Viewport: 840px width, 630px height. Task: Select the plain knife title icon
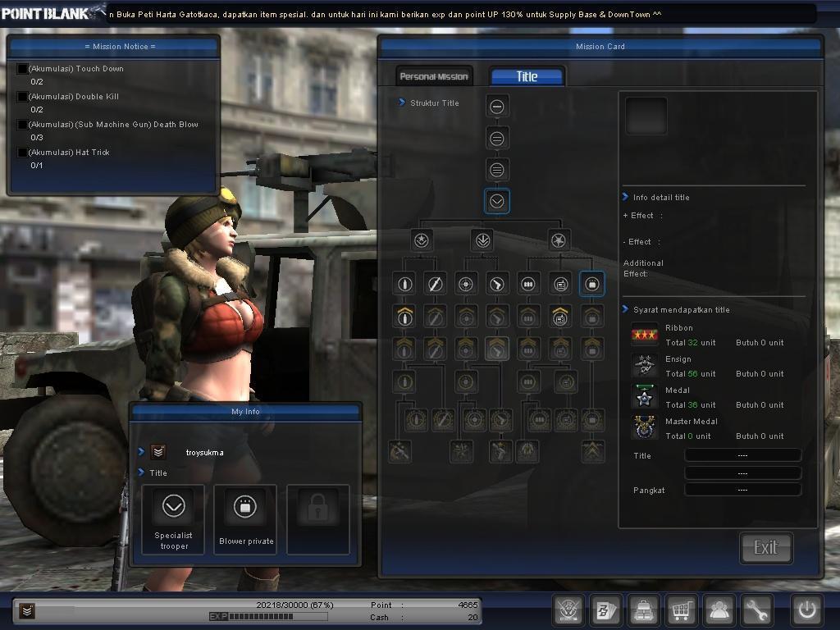coord(435,284)
